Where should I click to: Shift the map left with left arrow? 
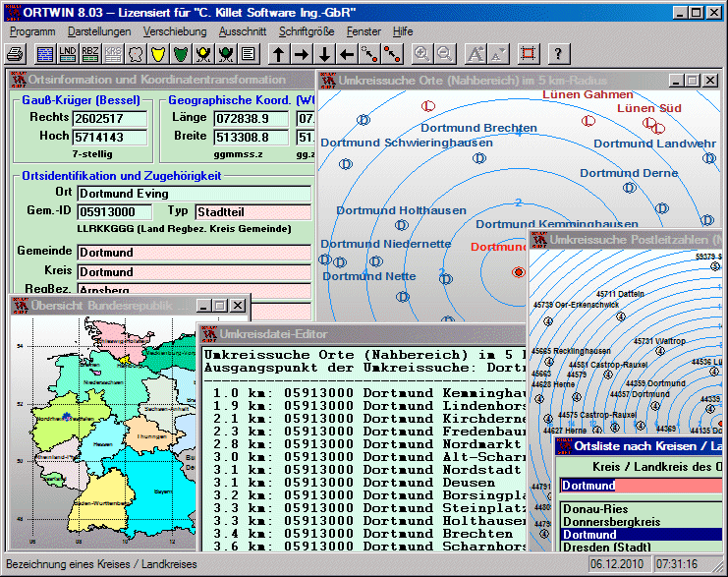347,54
